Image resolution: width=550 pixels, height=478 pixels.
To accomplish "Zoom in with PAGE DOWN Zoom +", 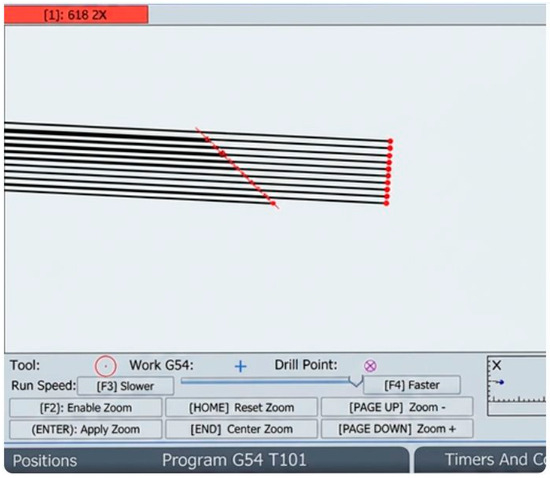I will (397, 429).
